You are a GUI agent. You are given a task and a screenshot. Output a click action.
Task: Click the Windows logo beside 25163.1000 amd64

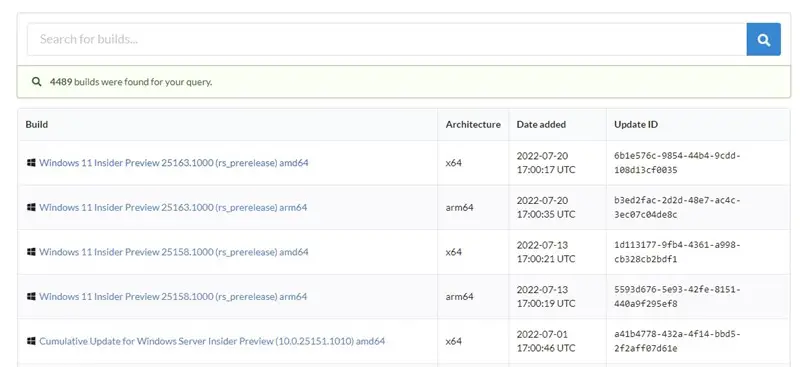tap(31, 163)
